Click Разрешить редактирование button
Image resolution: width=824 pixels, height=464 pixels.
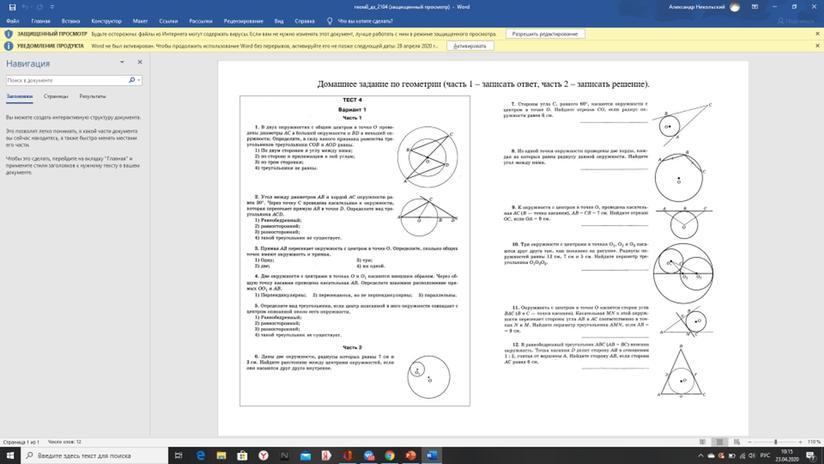(x=544, y=34)
